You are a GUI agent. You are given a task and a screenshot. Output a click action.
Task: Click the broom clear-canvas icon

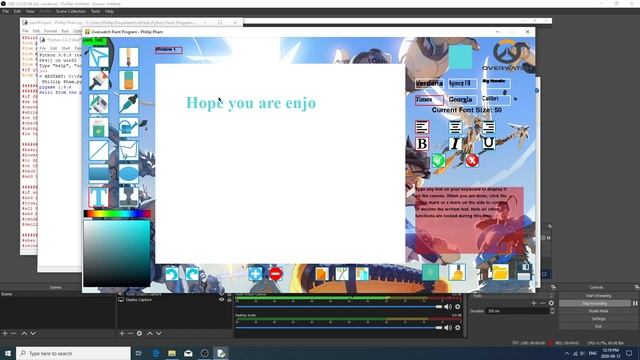pos(457,272)
